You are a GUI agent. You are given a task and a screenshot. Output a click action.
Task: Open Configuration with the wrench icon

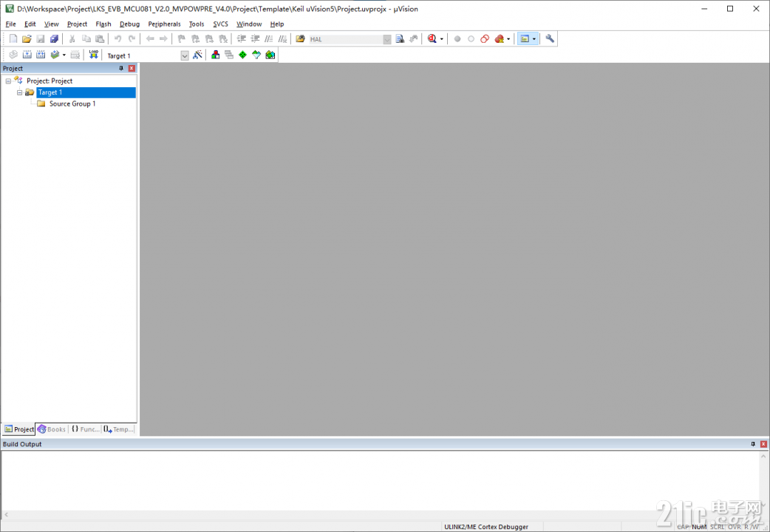coord(550,39)
